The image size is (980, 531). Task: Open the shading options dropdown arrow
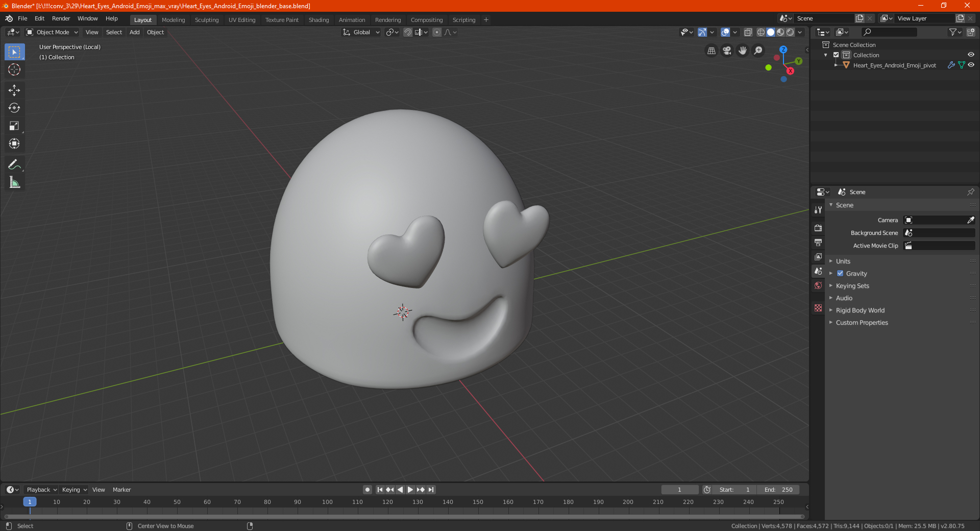tap(800, 32)
